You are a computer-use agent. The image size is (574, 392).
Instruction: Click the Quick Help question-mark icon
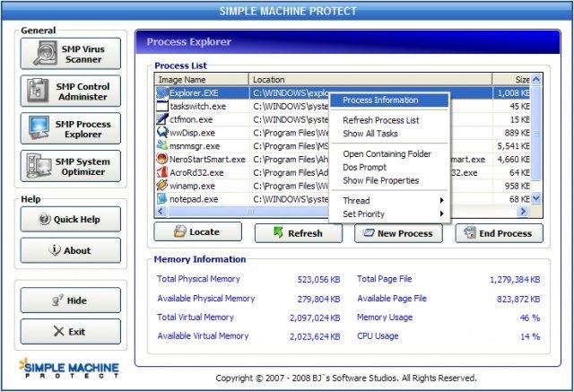pos(45,219)
